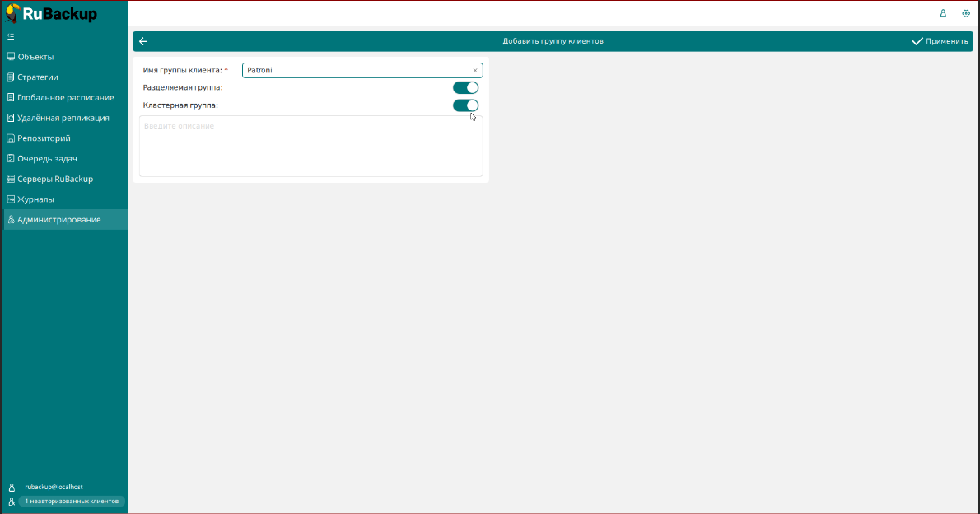Toggle the Кластерная группа switch
Viewport: 980px width, 514px height.
465,105
